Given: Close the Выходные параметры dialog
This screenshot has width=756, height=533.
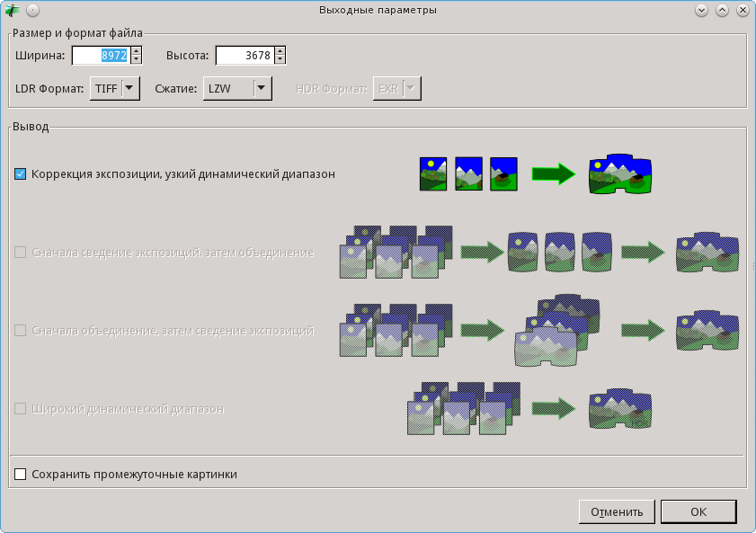Looking at the screenshot, I should pos(743,10).
